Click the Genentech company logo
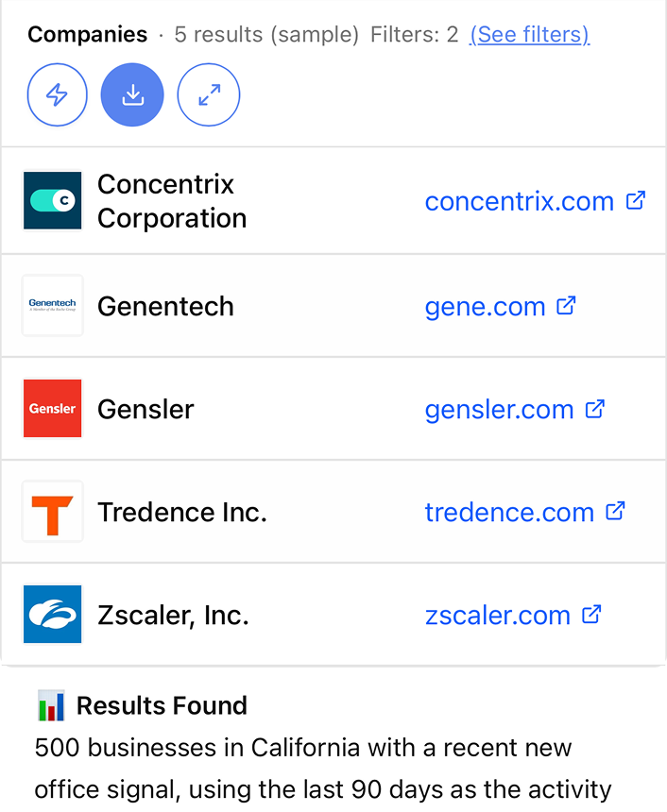The height and width of the screenshot is (812, 667). click(53, 305)
